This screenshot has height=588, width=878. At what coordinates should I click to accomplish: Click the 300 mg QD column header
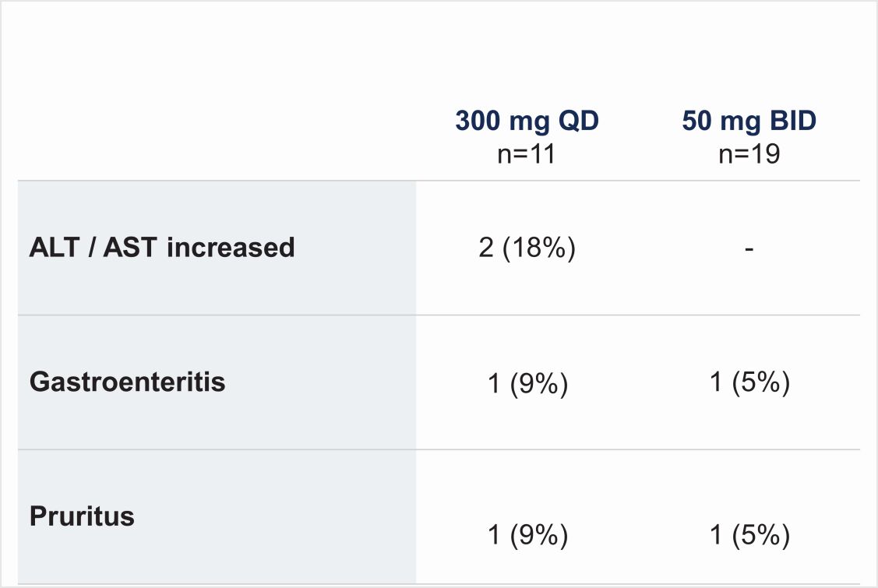(527, 122)
